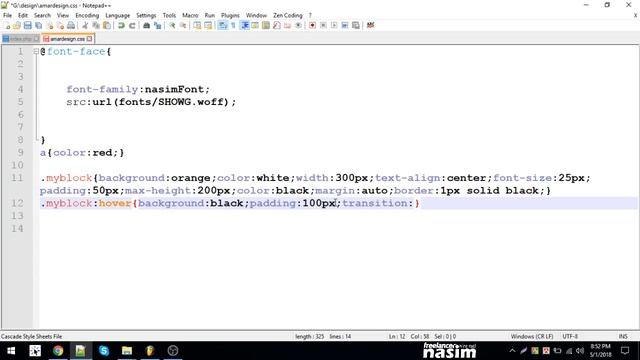
Task: Stop macro recording toolbar icon
Action: tap(323, 25)
